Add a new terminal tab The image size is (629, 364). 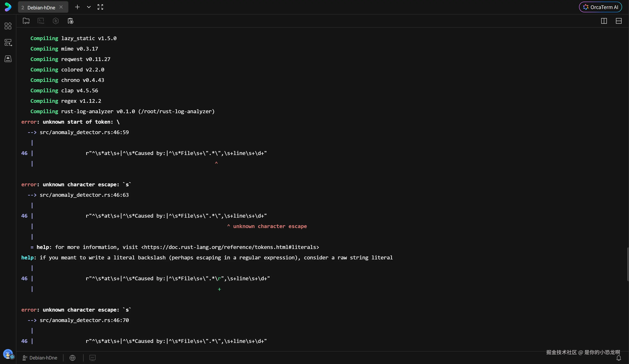(x=77, y=7)
